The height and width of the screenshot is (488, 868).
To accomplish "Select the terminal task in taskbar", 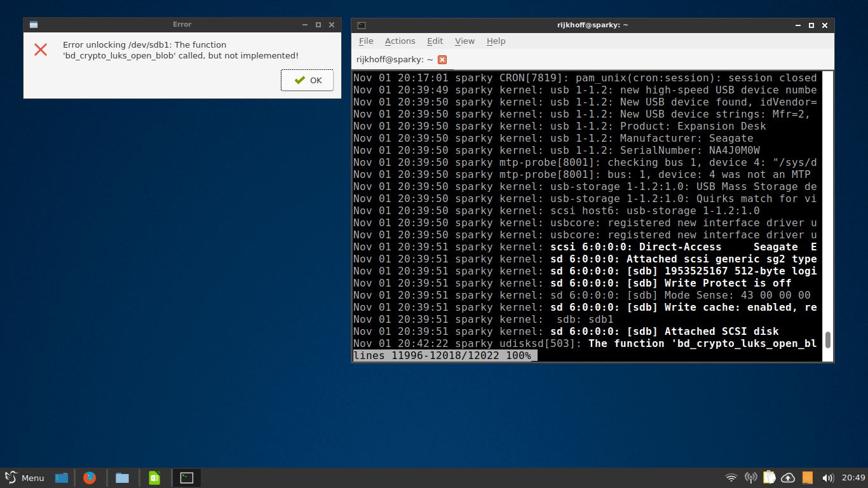I will tap(187, 478).
